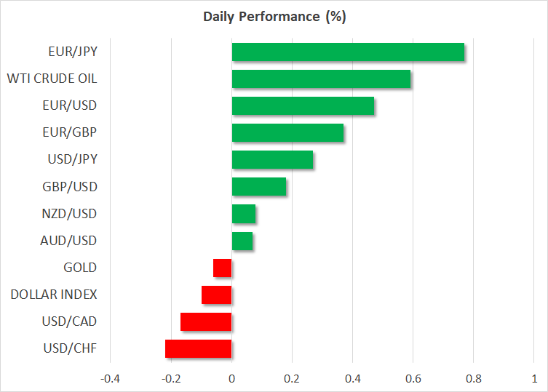The image size is (548, 392).
Task: Click the red USD/CAD bar
Action: pos(206,321)
